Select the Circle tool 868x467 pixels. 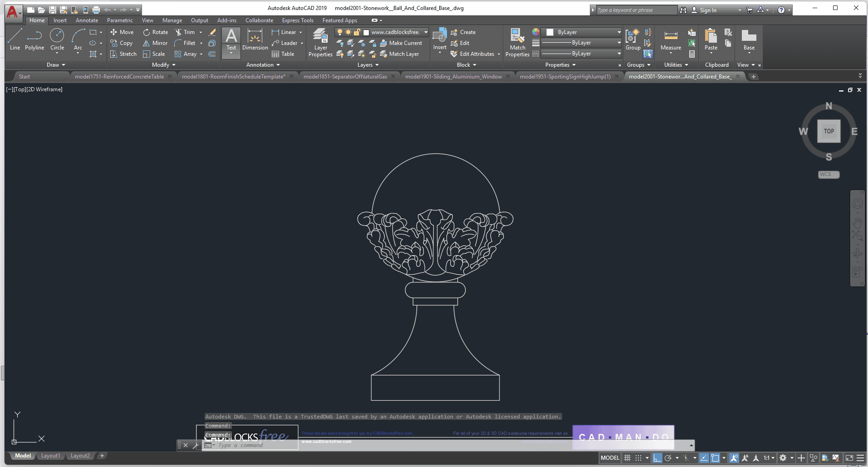click(57, 39)
